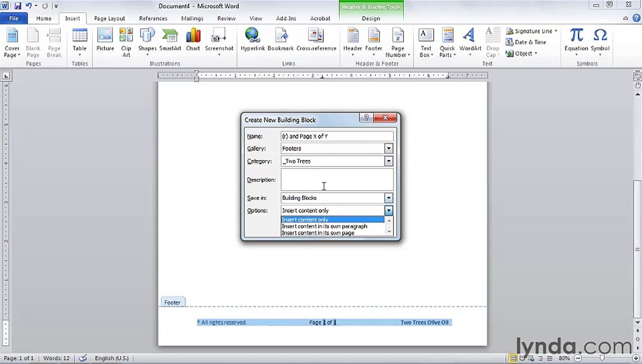Image resolution: width=642 pixels, height=364 pixels.
Task: Click 'Two Trees Olive Oil' footer text
Action: (x=424, y=322)
